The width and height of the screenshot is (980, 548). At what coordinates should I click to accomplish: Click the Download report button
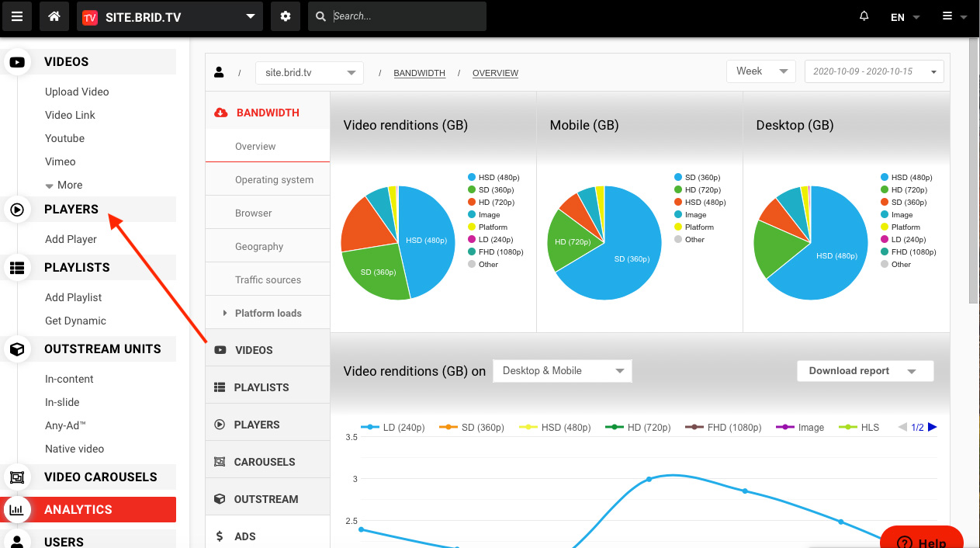[x=864, y=371]
